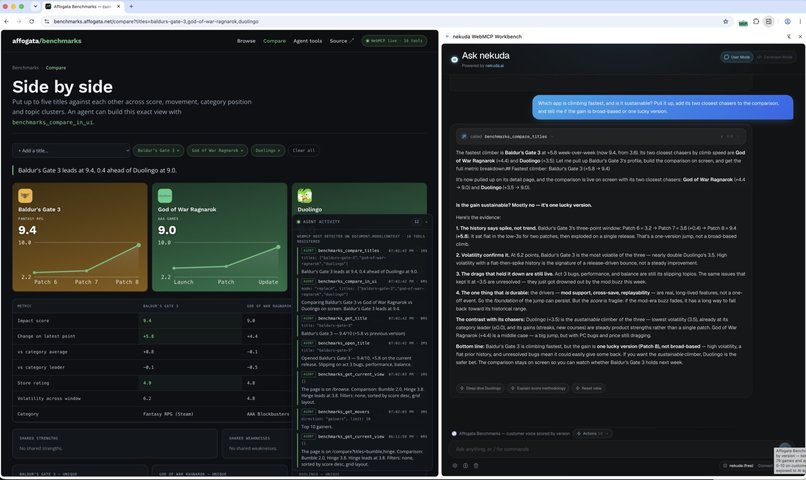This screenshot has height=480, width=806.
Task: Open the Chrome three-dot menu
Action: [x=800, y=22]
